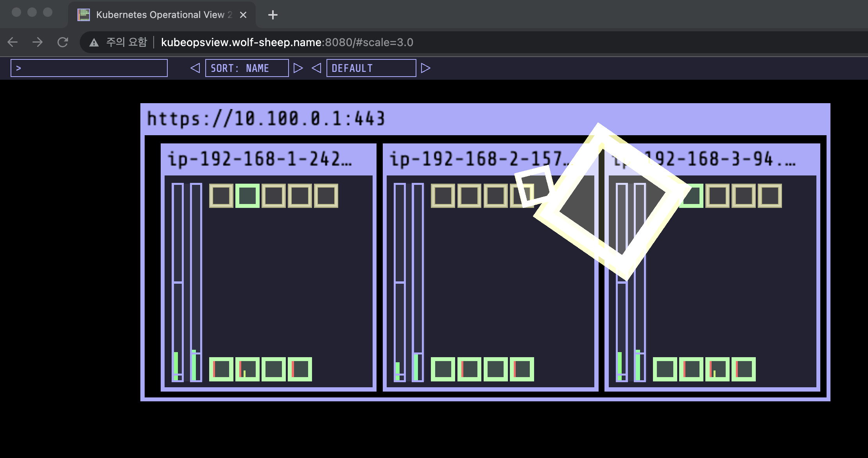Open the SORT: NAME selector box
The width and height of the screenshot is (868, 458).
tap(247, 68)
